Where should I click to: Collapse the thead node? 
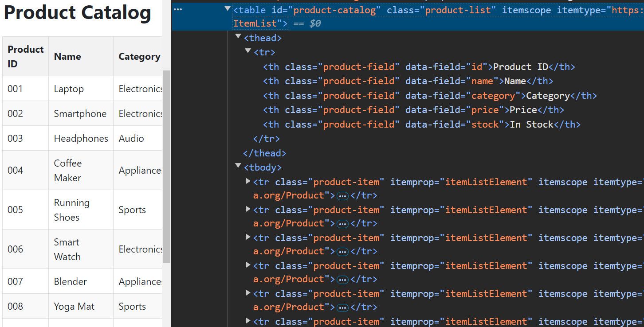click(x=238, y=36)
